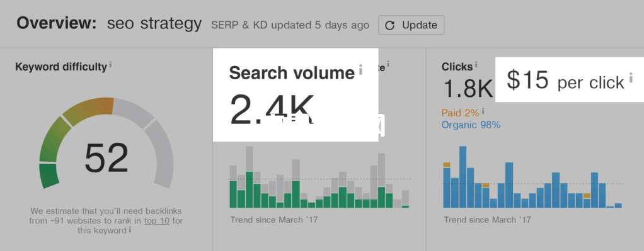Click the dark green gauge segment
This screenshot has height=251, width=644.
(x=49, y=176)
